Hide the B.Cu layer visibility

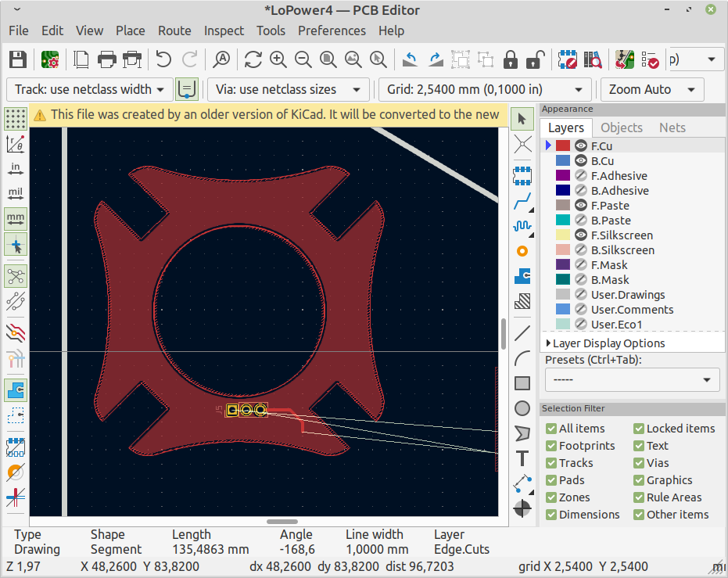click(x=581, y=160)
